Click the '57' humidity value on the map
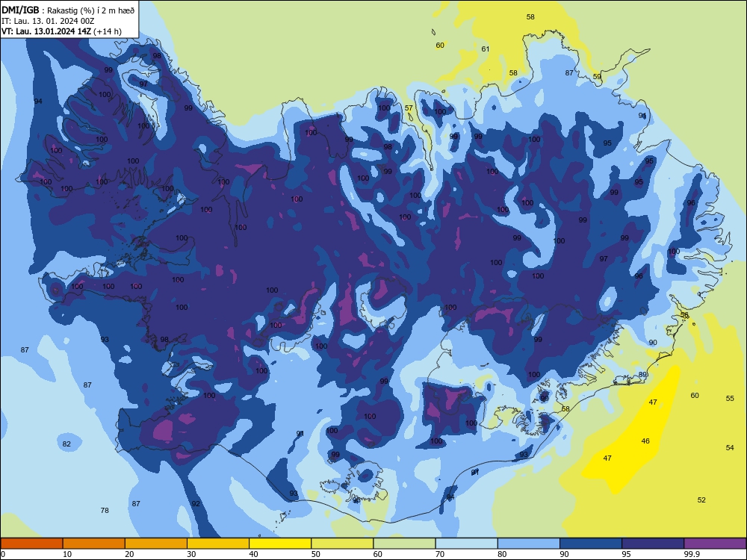The width and height of the screenshot is (747, 560). (x=409, y=108)
